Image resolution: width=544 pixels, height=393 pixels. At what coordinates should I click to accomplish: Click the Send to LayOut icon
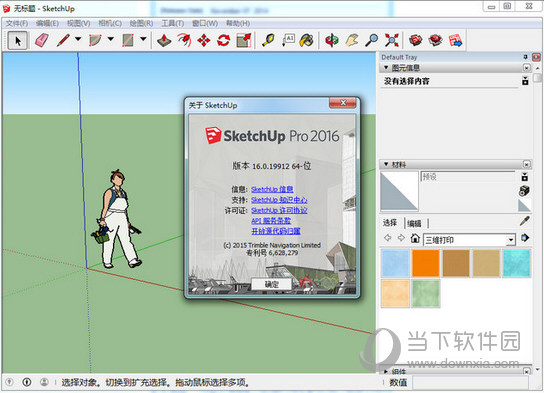click(x=456, y=41)
